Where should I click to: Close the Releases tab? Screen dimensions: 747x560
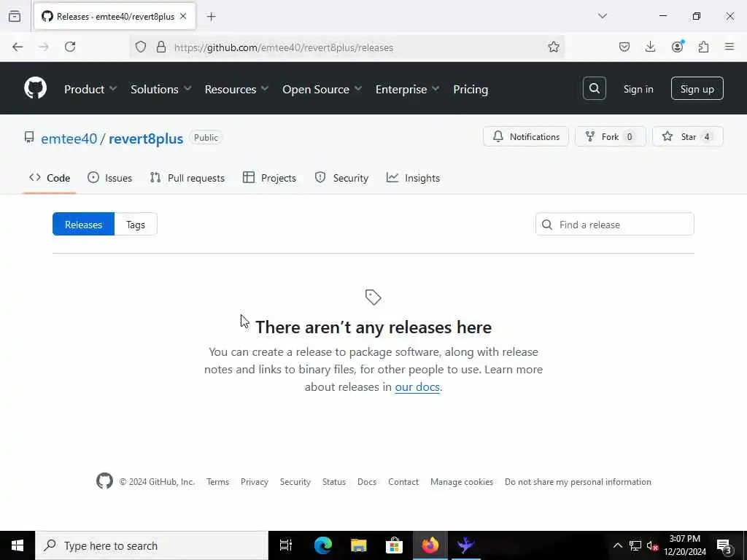(183, 16)
